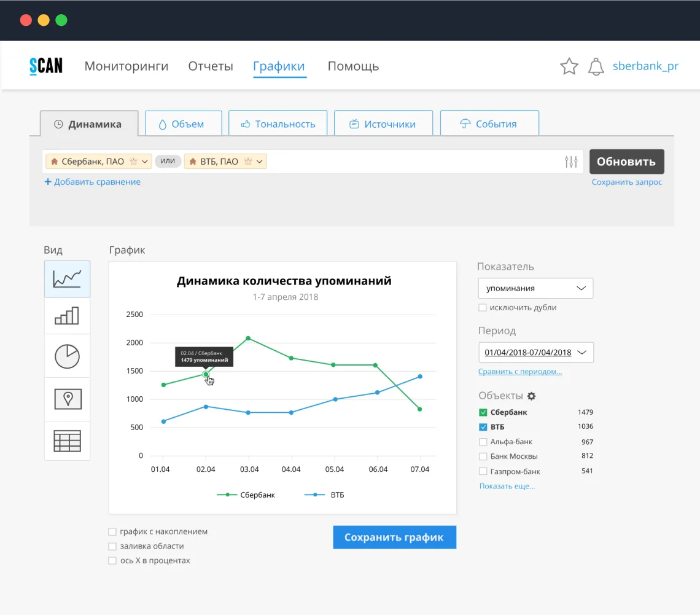Click Сохранить график button

click(x=394, y=537)
